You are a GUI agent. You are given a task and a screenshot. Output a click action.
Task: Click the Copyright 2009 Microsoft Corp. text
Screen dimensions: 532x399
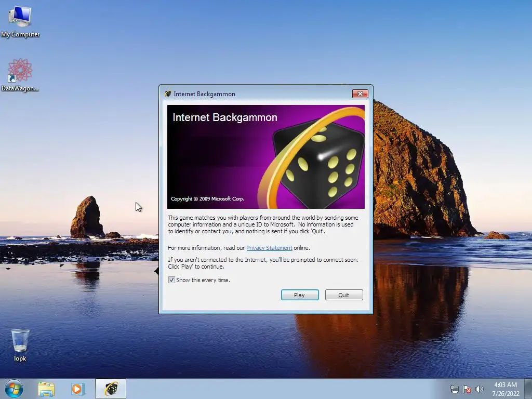(207, 199)
